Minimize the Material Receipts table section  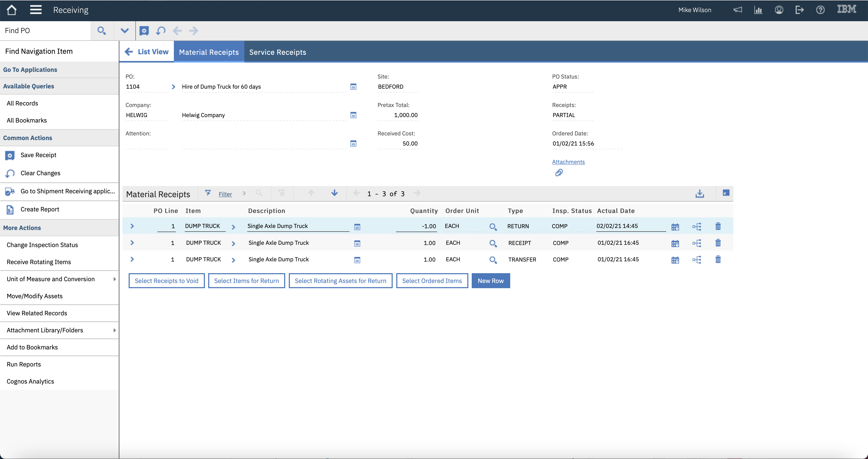click(726, 193)
